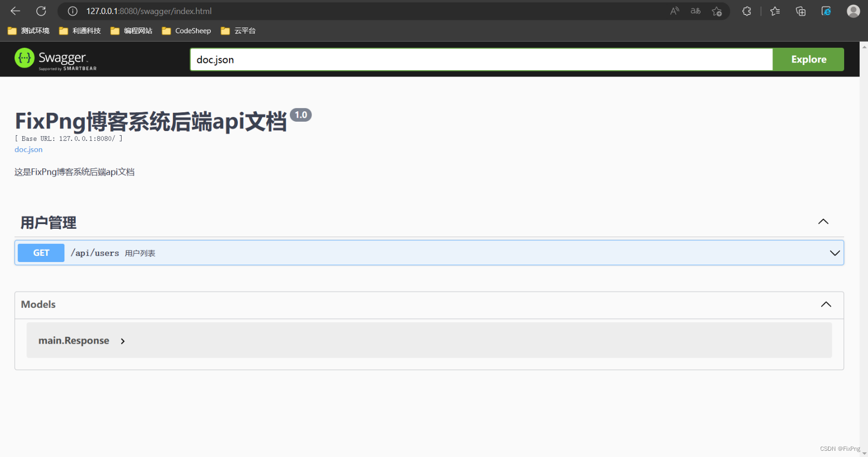Focus the doc.json URL input field
Viewport: 868px width, 457px height.
[482, 59]
